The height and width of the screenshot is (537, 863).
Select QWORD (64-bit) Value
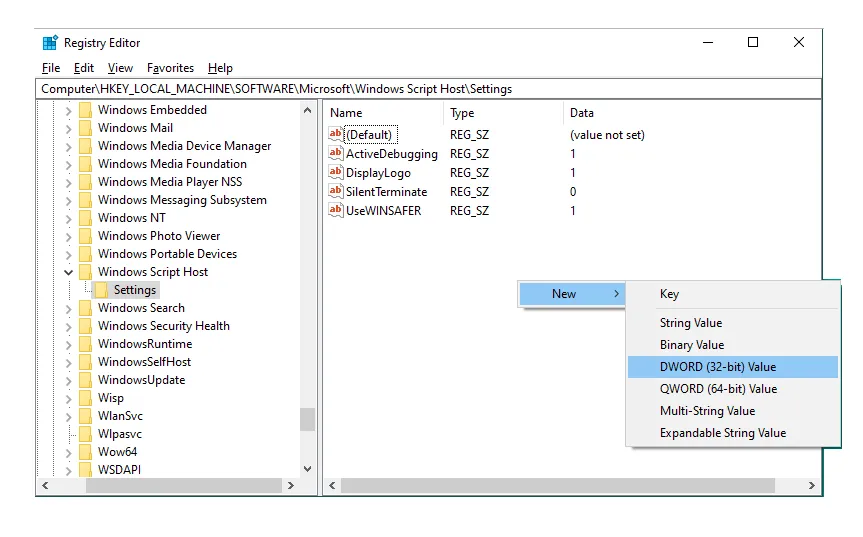733,389
